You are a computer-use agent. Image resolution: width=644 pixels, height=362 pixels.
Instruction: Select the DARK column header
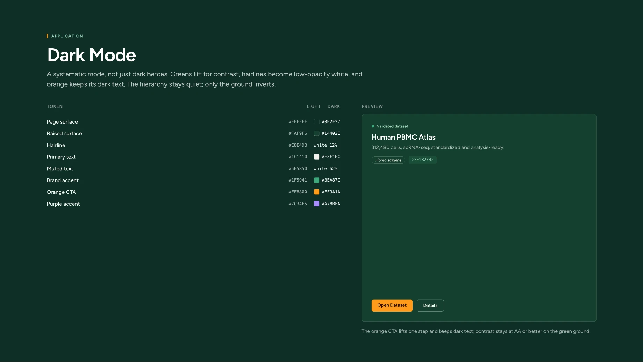(334, 106)
